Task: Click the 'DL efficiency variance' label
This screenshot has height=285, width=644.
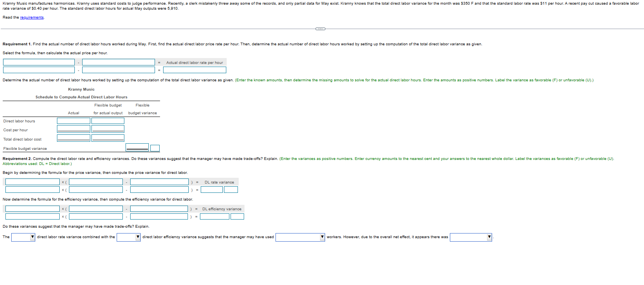Action: pyautogui.click(x=222, y=209)
